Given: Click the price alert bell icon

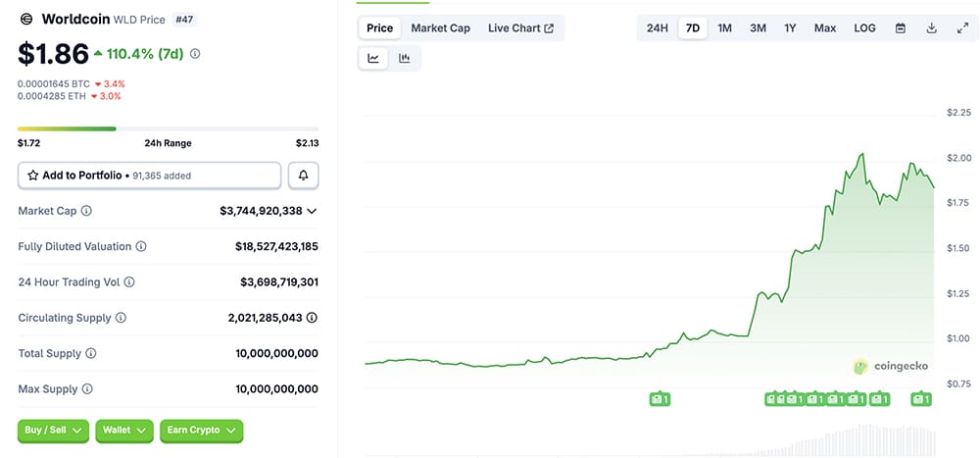Looking at the screenshot, I should tap(303, 176).
